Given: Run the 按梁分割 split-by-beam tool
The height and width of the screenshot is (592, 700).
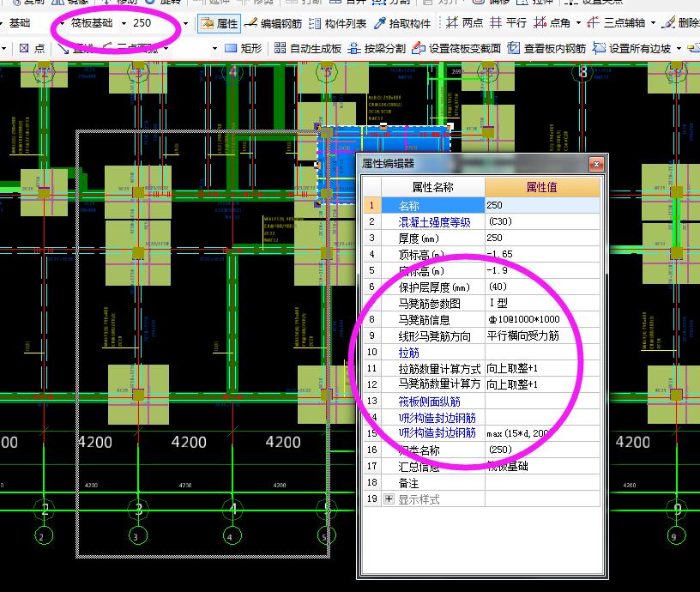Looking at the screenshot, I should click(377, 48).
